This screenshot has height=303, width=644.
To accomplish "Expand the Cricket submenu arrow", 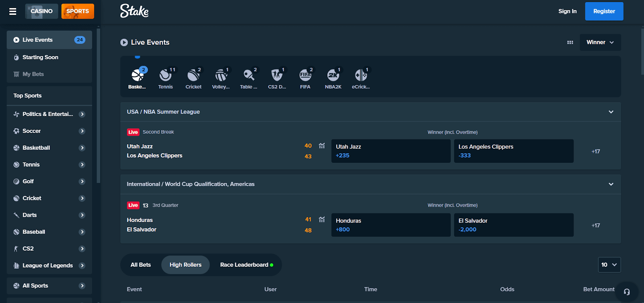I will tap(82, 198).
